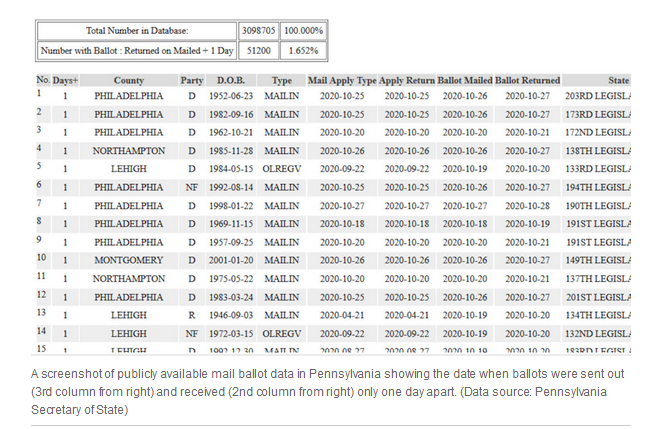Viewport: 661px width, 429px height.
Task: Click D.O.B. 1972-03-15 cell
Action: point(231,333)
